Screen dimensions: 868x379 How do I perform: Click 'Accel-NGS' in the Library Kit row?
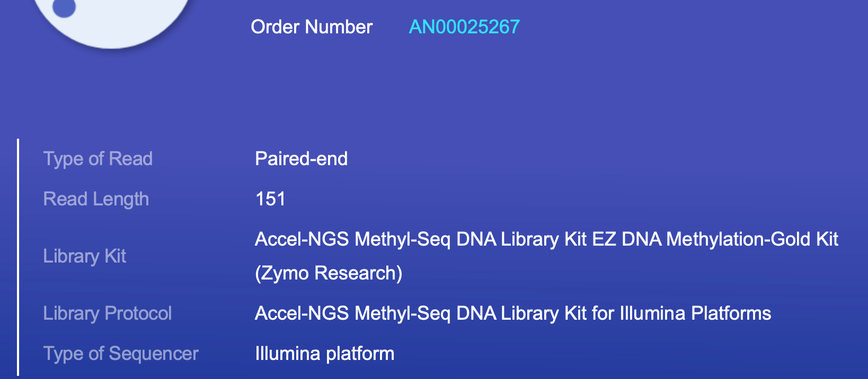point(302,239)
